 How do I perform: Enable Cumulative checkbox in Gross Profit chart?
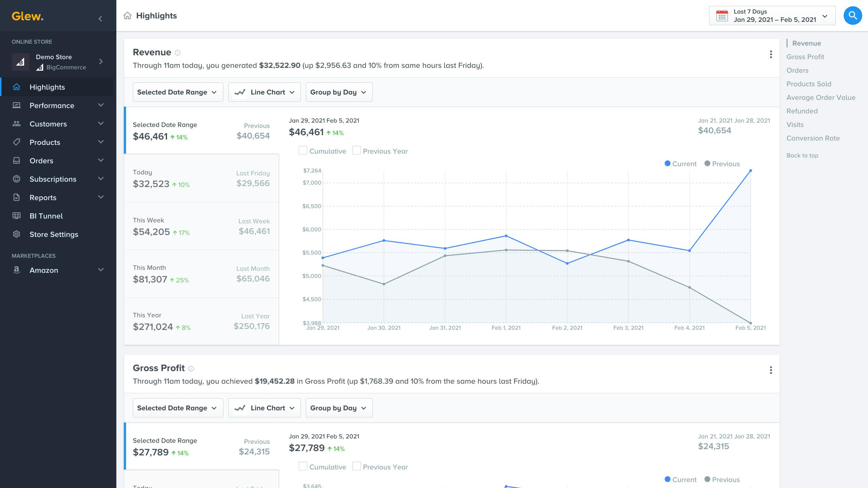pyautogui.click(x=303, y=466)
